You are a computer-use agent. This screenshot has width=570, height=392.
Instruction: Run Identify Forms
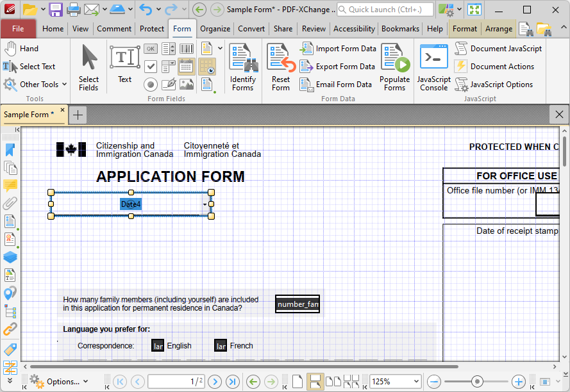pyautogui.click(x=243, y=67)
